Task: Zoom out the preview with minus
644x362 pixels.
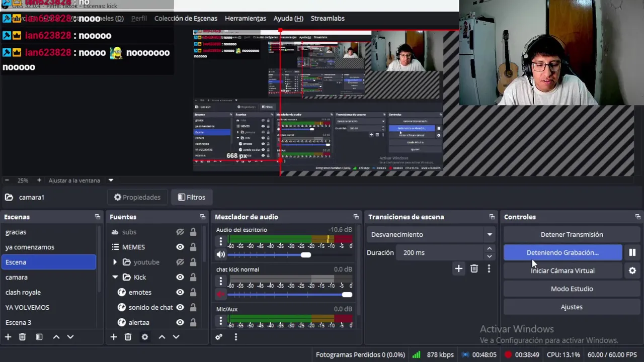Action: [x=7, y=180]
